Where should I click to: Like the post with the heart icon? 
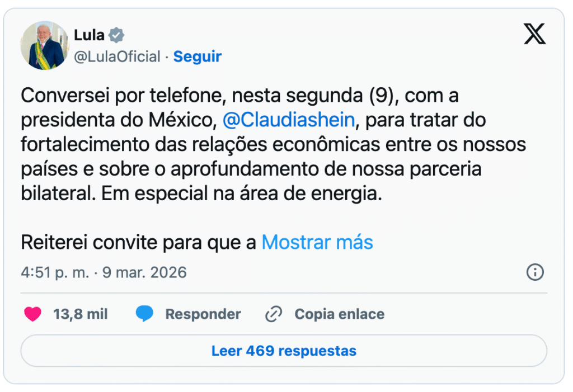(x=33, y=314)
